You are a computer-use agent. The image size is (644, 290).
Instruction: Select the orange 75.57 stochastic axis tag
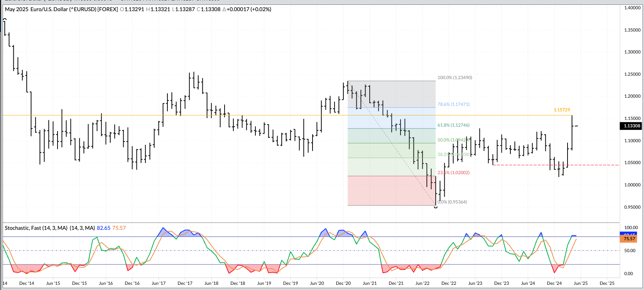(x=629, y=239)
